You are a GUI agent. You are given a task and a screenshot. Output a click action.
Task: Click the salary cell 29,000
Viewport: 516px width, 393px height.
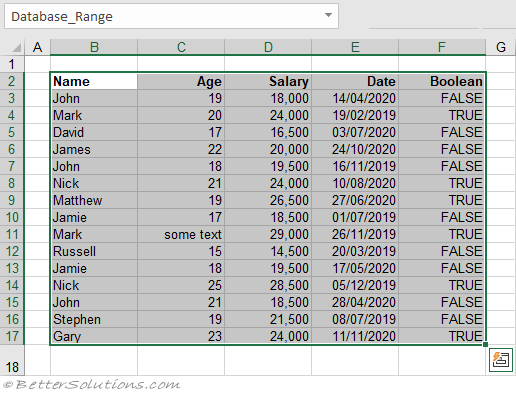click(x=268, y=234)
